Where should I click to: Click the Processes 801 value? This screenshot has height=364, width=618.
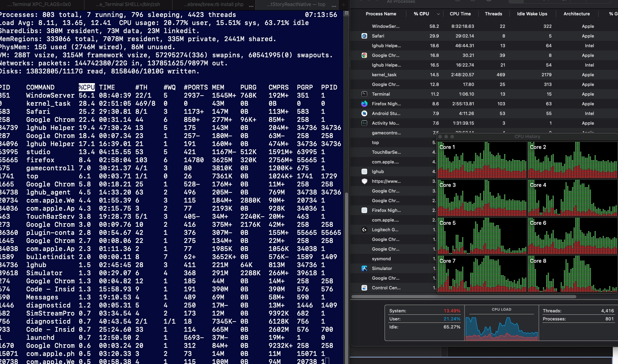[610, 319]
